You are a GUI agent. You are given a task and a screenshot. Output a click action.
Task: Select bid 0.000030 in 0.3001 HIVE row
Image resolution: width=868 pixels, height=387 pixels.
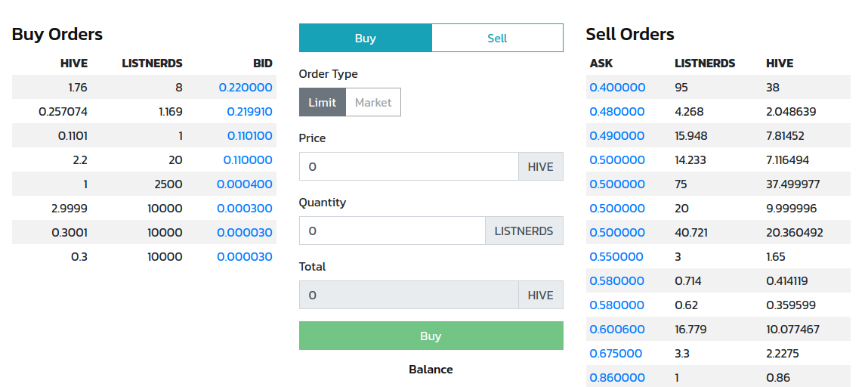(x=245, y=233)
